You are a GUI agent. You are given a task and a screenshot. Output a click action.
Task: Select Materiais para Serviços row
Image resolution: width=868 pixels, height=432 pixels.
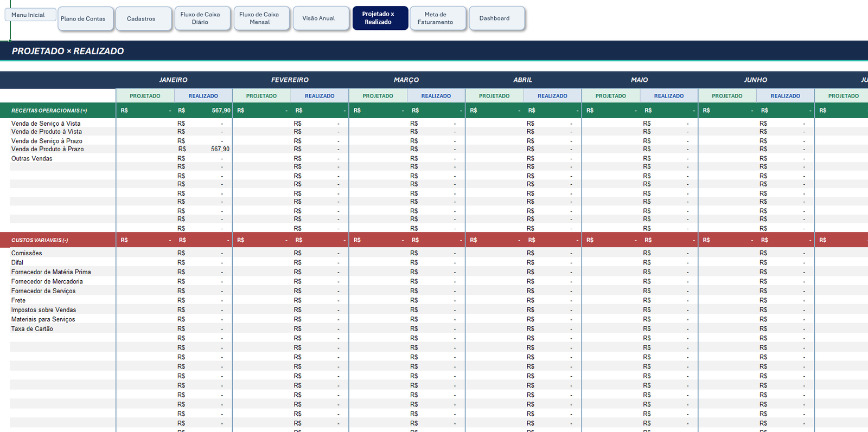tap(43, 319)
